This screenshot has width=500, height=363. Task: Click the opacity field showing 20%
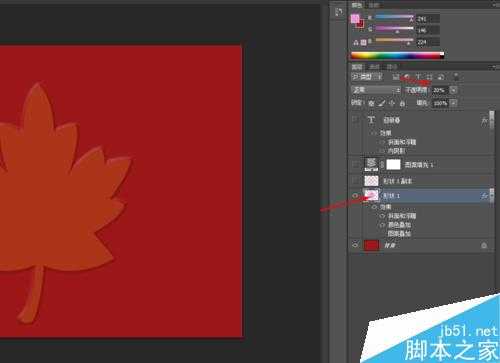(439, 90)
